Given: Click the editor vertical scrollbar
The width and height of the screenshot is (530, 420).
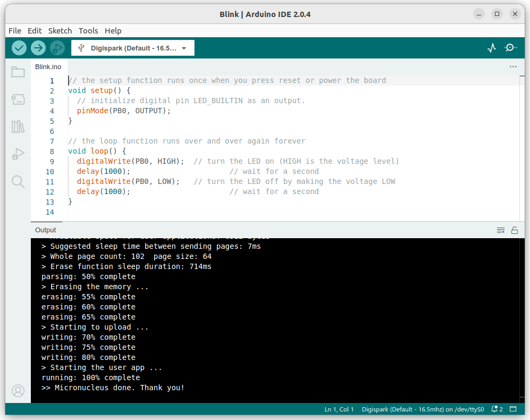Looking at the screenshot, I should pyautogui.click(x=522, y=148).
